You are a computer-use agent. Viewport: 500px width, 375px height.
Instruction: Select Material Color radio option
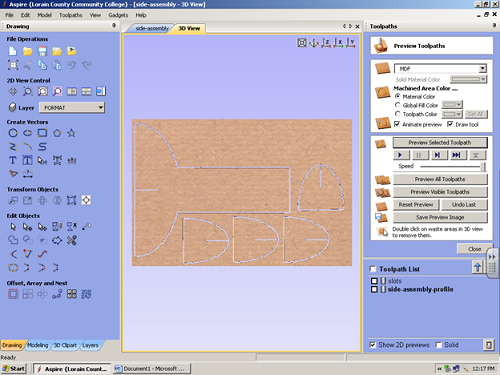(397, 96)
